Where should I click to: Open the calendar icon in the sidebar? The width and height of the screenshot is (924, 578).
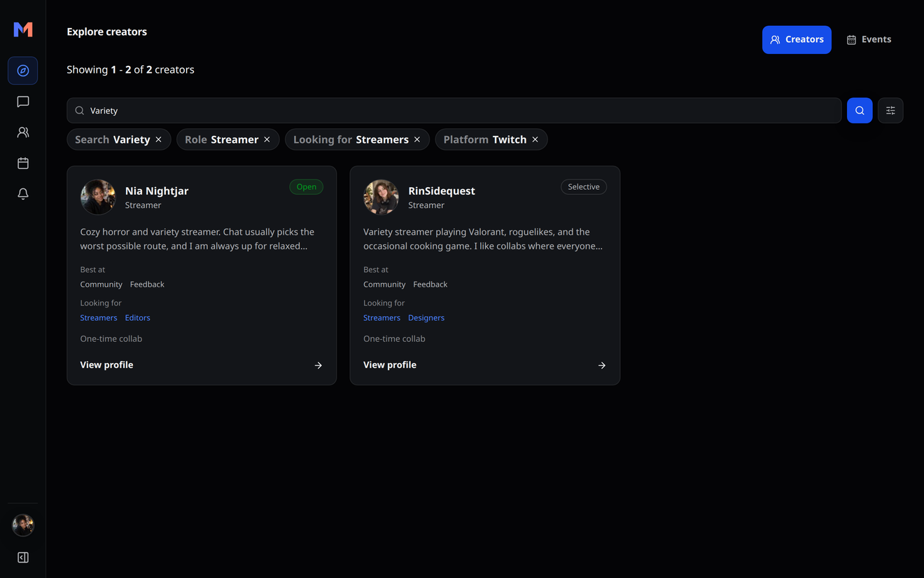coord(23,163)
